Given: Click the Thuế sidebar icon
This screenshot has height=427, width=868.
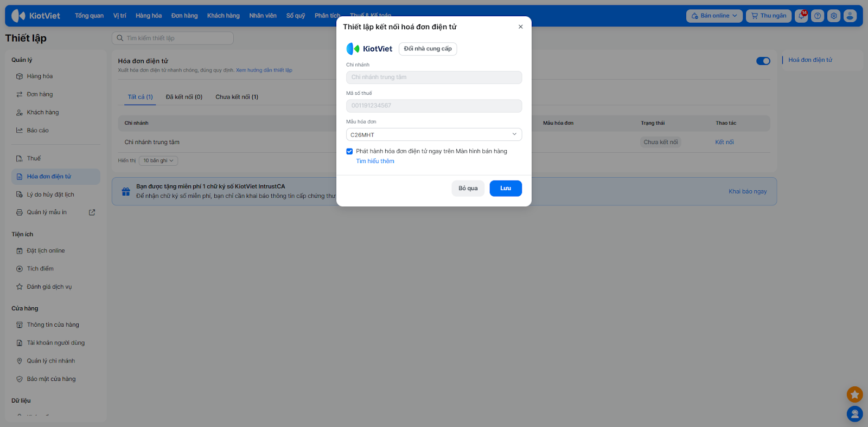Looking at the screenshot, I should click(x=20, y=159).
